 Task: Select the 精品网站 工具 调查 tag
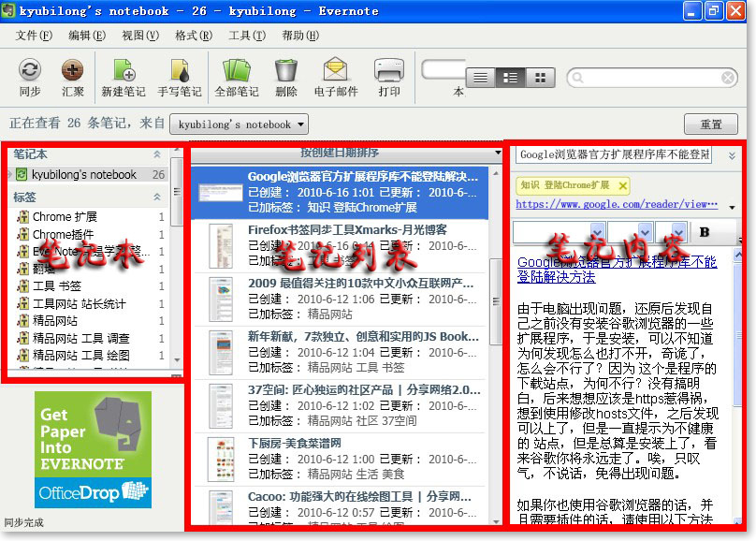81,339
